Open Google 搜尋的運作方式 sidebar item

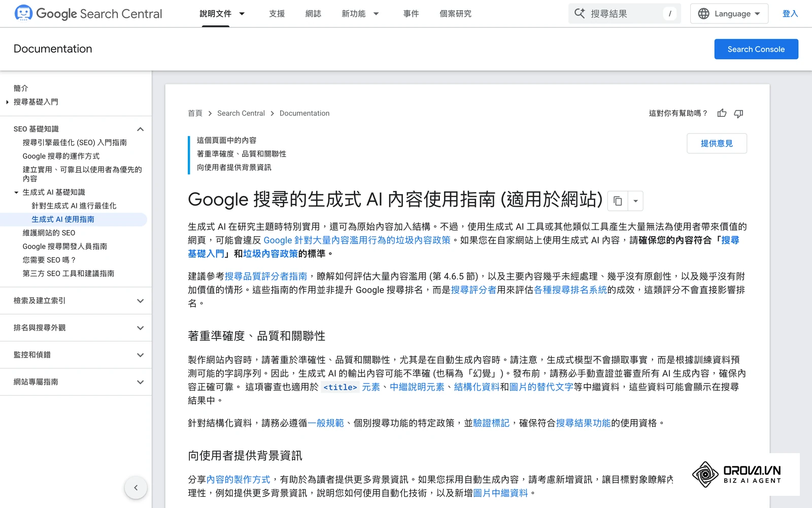click(x=61, y=156)
